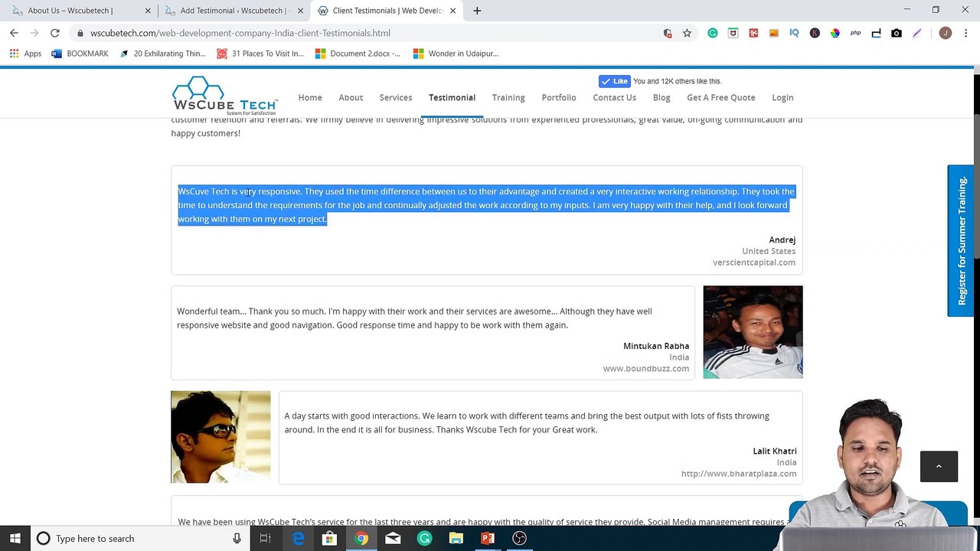The width and height of the screenshot is (980, 551).
Task: Open Microsoft Store from the taskbar
Action: [329, 539]
